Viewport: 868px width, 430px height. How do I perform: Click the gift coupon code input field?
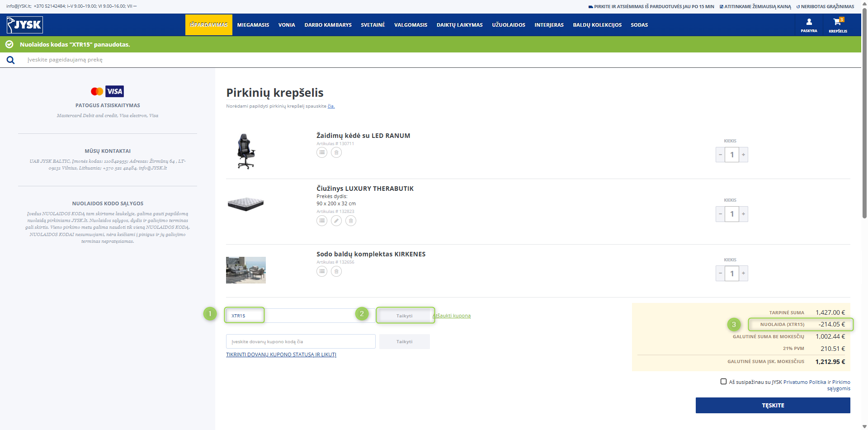(x=301, y=342)
